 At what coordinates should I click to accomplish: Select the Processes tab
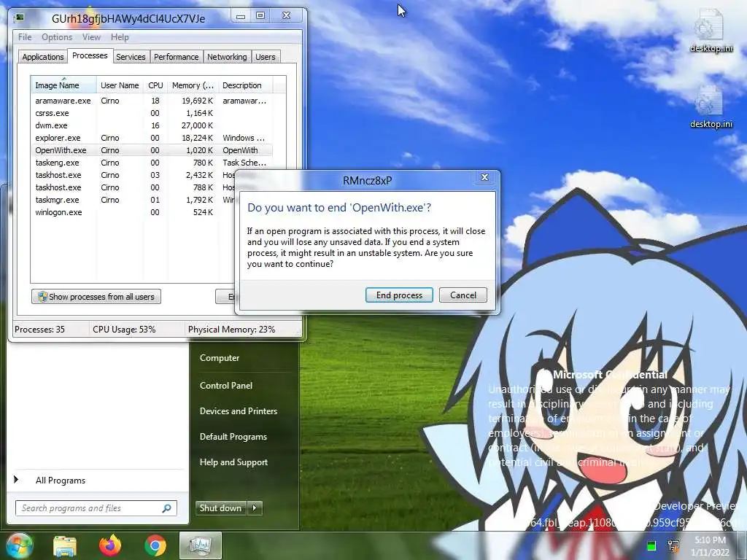tap(90, 55)
